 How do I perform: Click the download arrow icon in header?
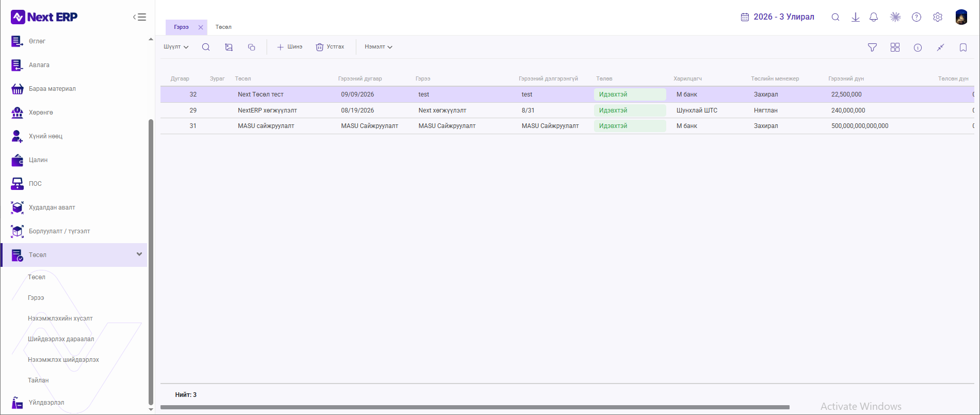855,17
